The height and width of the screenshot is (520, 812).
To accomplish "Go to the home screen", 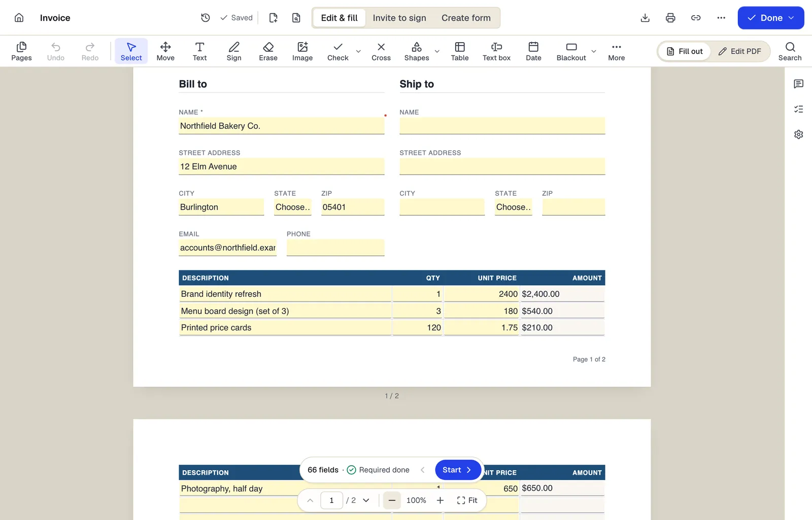I will (x=19, y=18).
